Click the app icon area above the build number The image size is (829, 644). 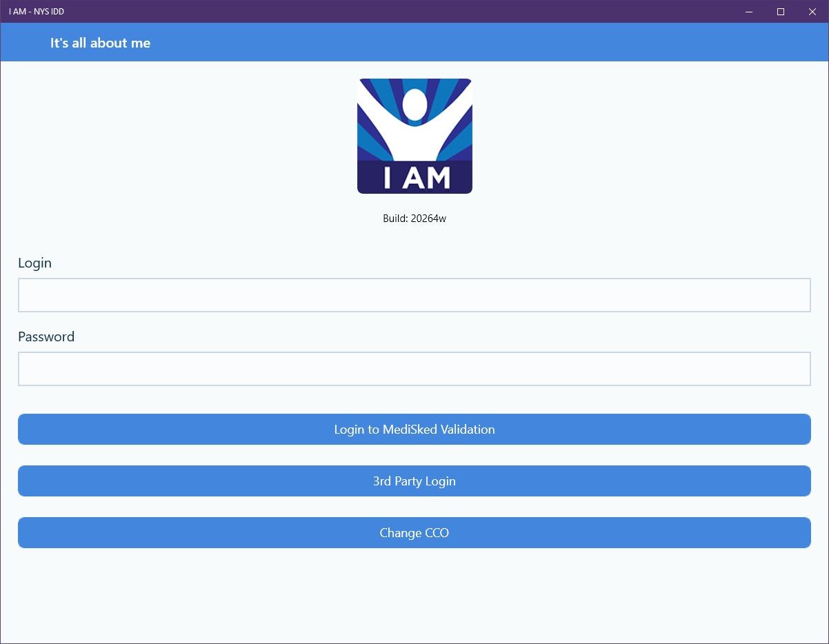tap(415, 135)
